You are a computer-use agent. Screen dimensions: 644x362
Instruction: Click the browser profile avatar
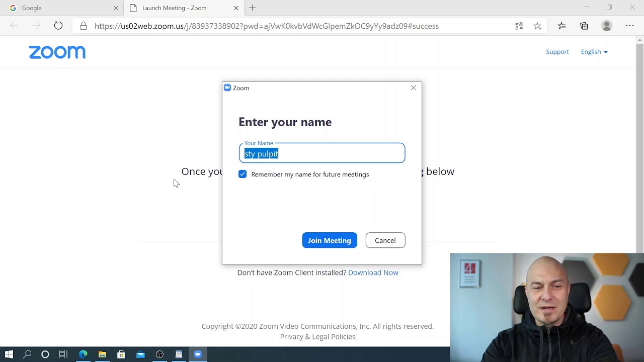pos(607,26)
